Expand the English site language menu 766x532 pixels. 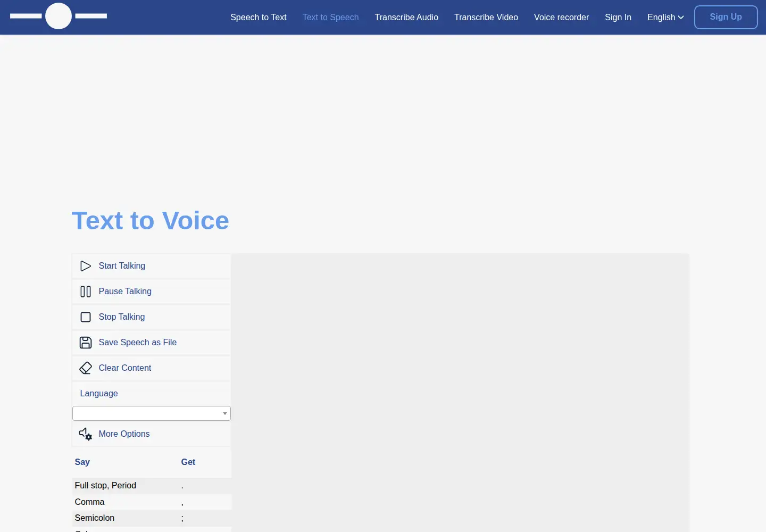(665, 17)
